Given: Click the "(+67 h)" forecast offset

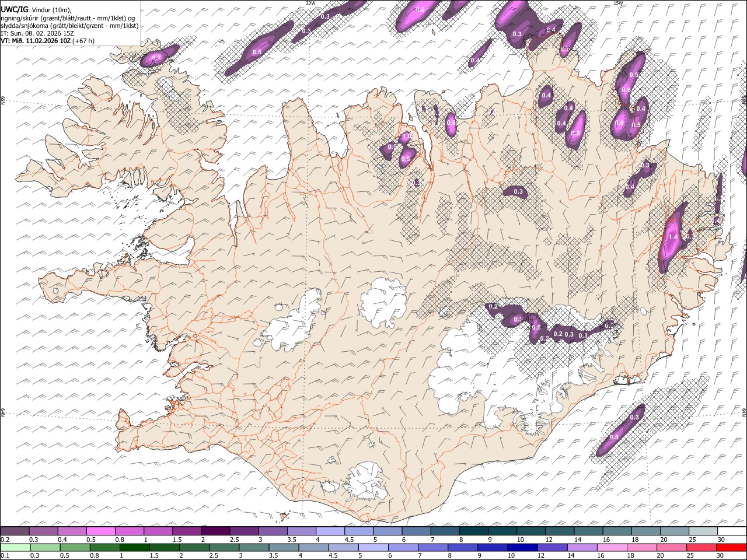Looking at the screenshot, I should point(83,41).
